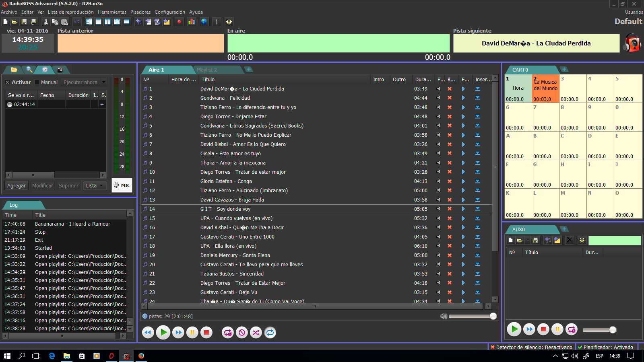The width and height of the screenshot is (644, 362).
Task: Click the Undo arrow toolbar icon
Action: click(x=77, y=22)
